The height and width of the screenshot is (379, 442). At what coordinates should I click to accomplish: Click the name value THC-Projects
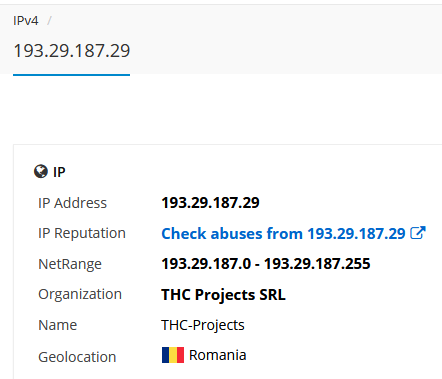[x=203, y=325]
